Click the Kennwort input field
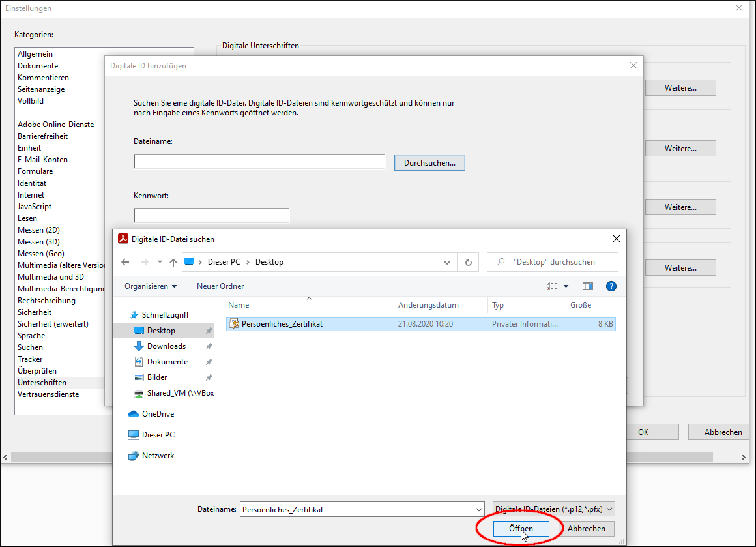The image size is (756, 547). tap(211, 215)
